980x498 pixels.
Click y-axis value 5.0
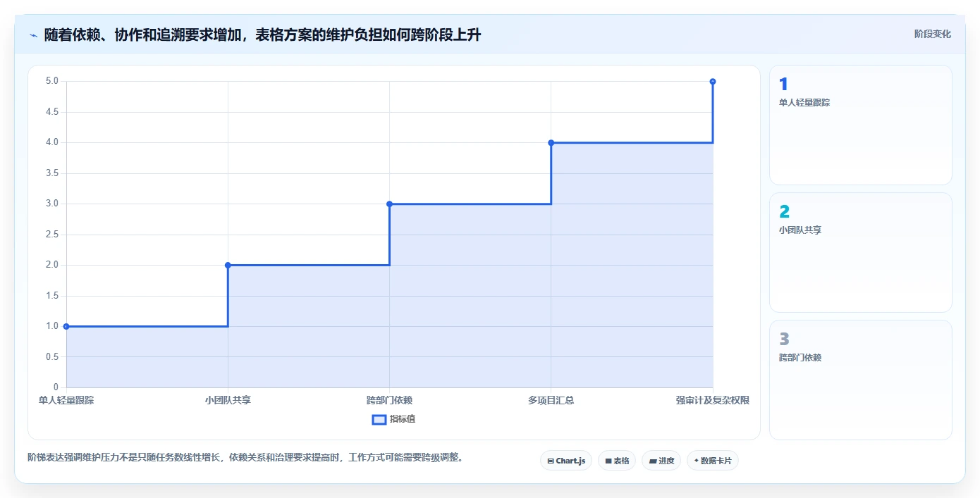[52, 81]
